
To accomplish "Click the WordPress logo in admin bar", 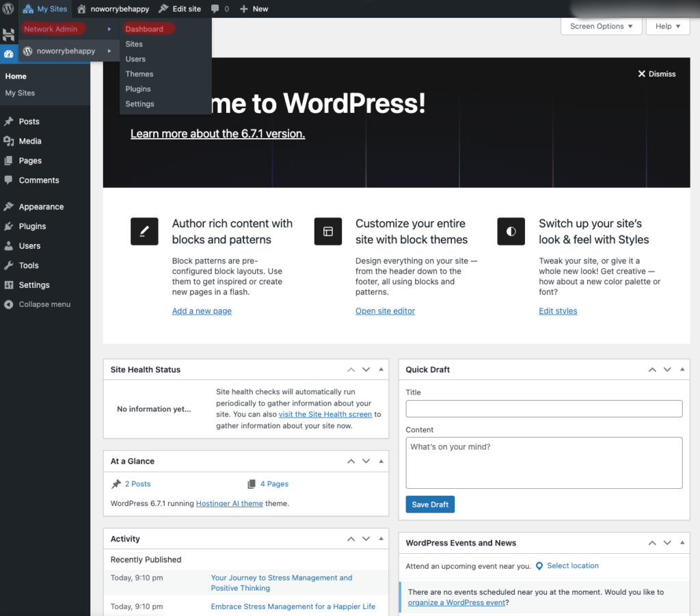I will 8,9.
